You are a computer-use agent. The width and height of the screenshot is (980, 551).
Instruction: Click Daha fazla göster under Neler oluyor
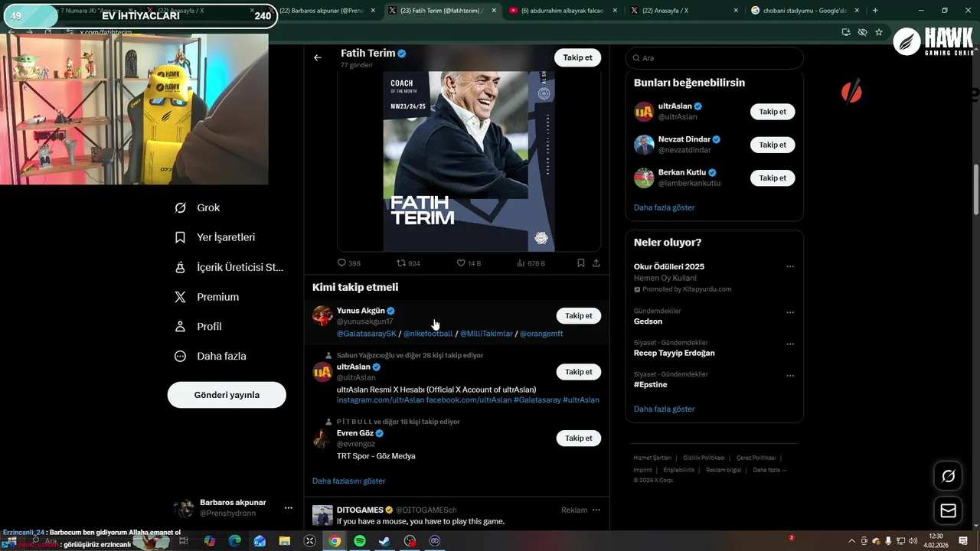pos(665,409)
